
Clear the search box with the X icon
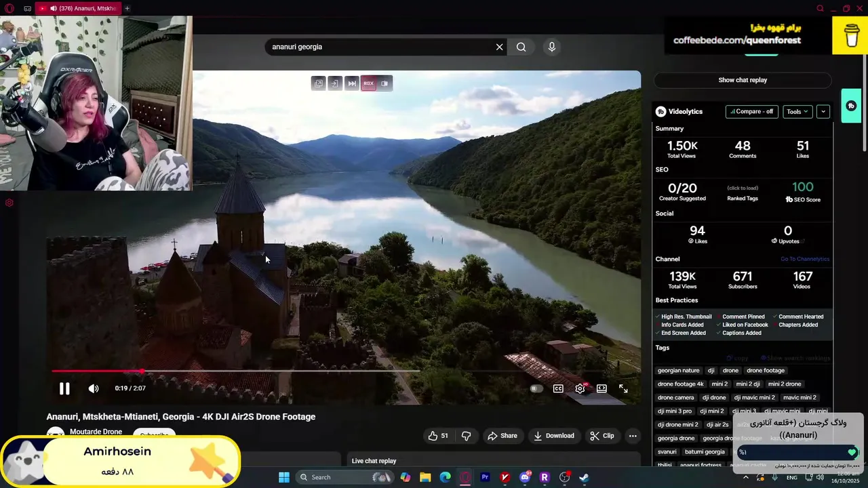499,47
